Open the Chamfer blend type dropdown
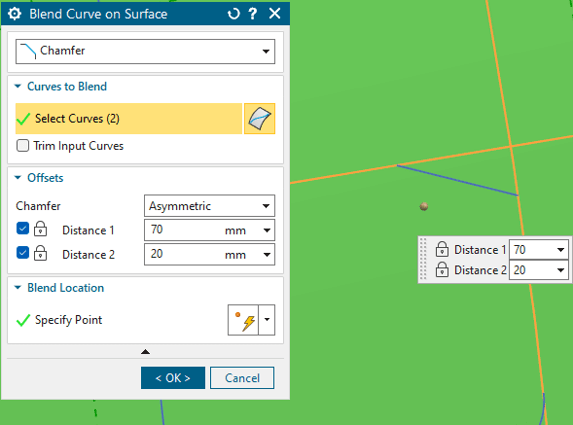The image size is (573, 425). pyautogui.click(x=145, y=51)
